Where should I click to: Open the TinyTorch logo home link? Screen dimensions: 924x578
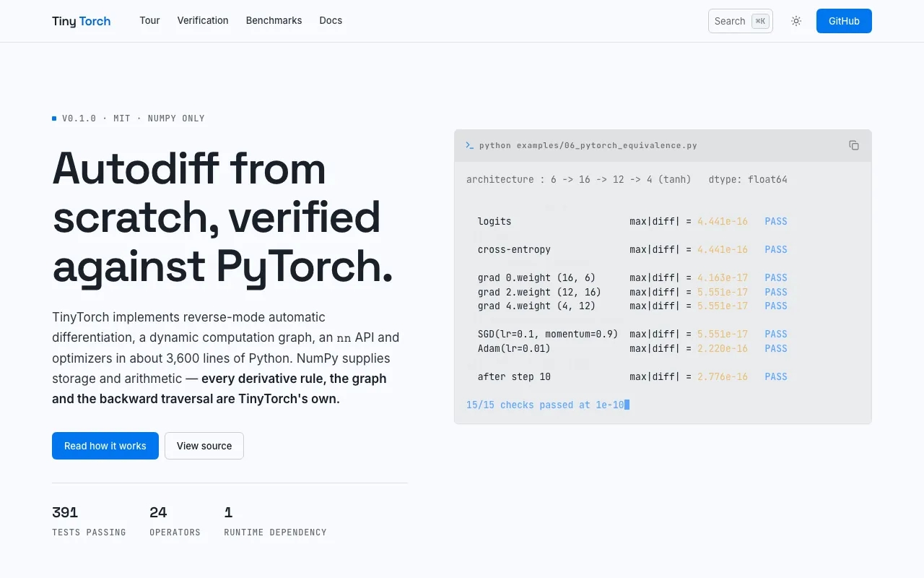coord(82,21)
